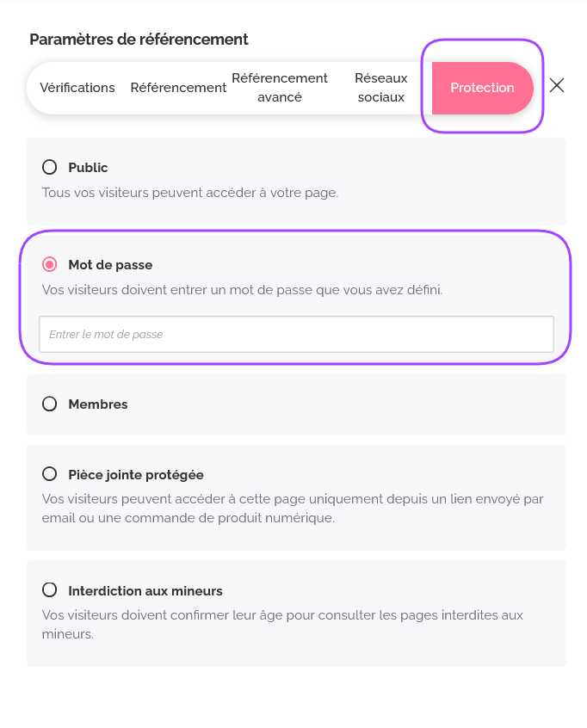Image resolution: width=587 pixels, height=728 pixels.
Task: Click the Membres label text
Action: point(98,404)
